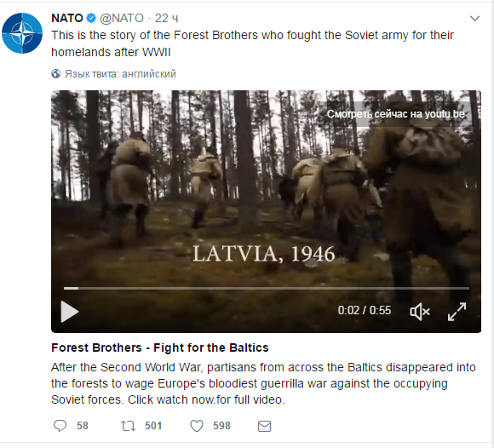Click the globe icon beside tweet language

(56, 74)
